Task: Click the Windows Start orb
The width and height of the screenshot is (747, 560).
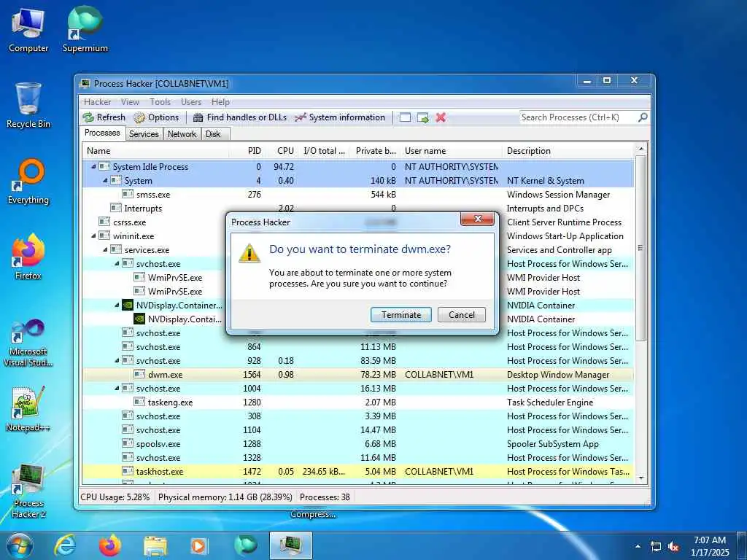Action: pyautogui.click(x=20, y=545)
